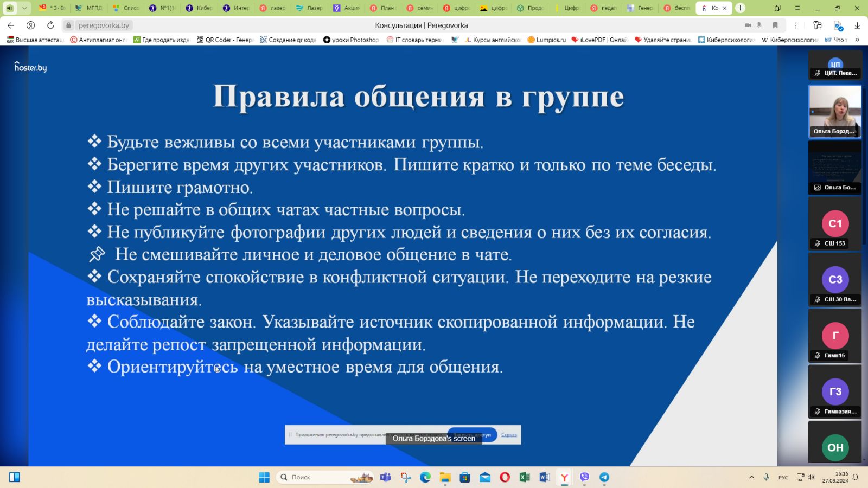Open the browser sidebar panel icon beside downloads
Screen dimensions: 868x488
tap(818, 25)
